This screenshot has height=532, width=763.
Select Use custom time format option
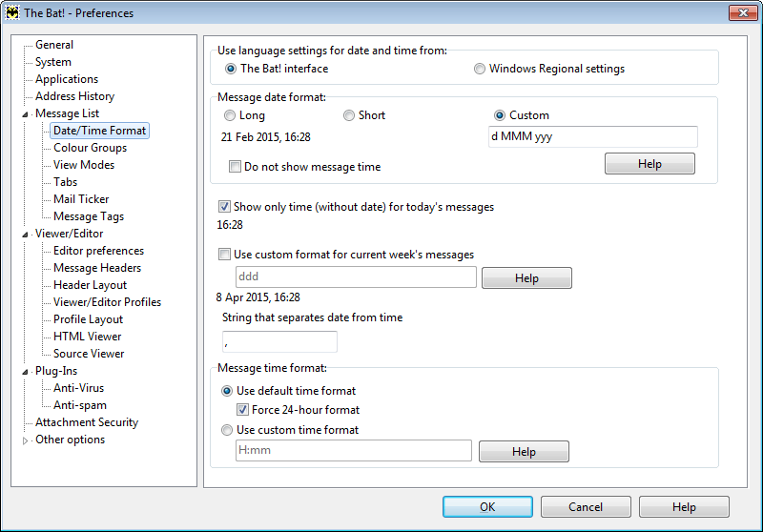tap(227, 430)
